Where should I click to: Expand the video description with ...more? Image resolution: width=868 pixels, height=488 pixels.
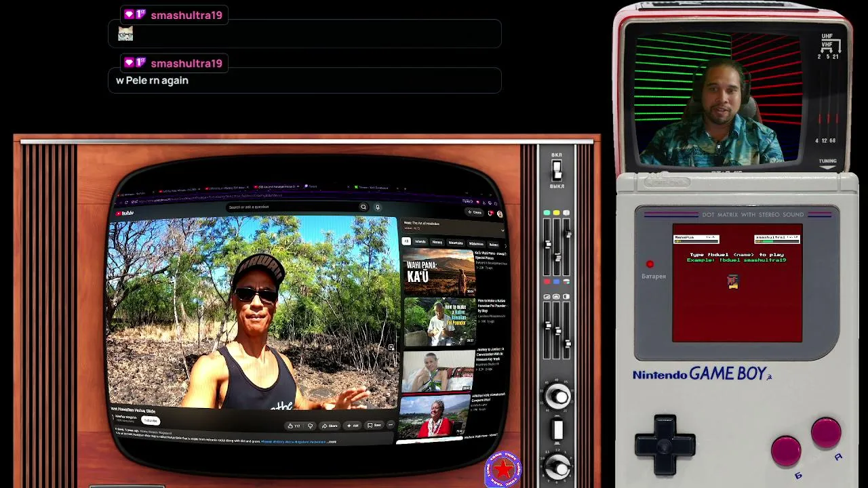(x=332, y=442)
